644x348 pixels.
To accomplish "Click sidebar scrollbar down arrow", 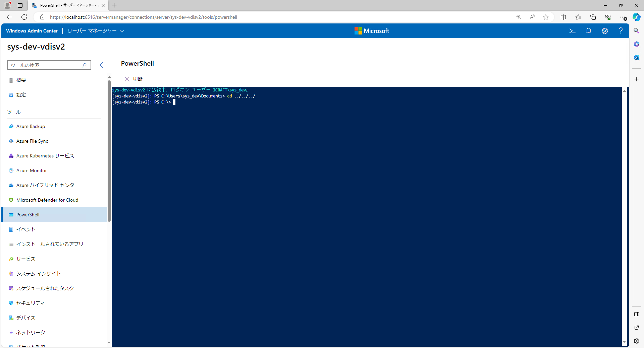I will click(x=109, y=343).
